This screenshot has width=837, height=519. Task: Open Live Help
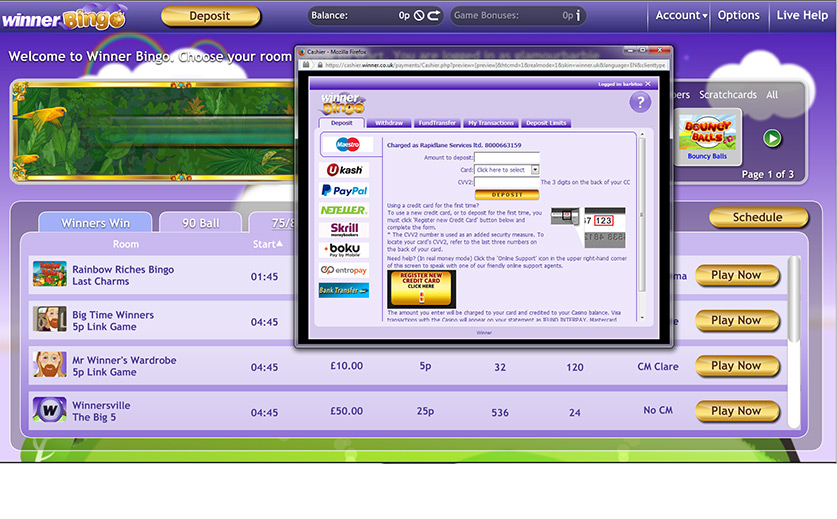[802, 15]
